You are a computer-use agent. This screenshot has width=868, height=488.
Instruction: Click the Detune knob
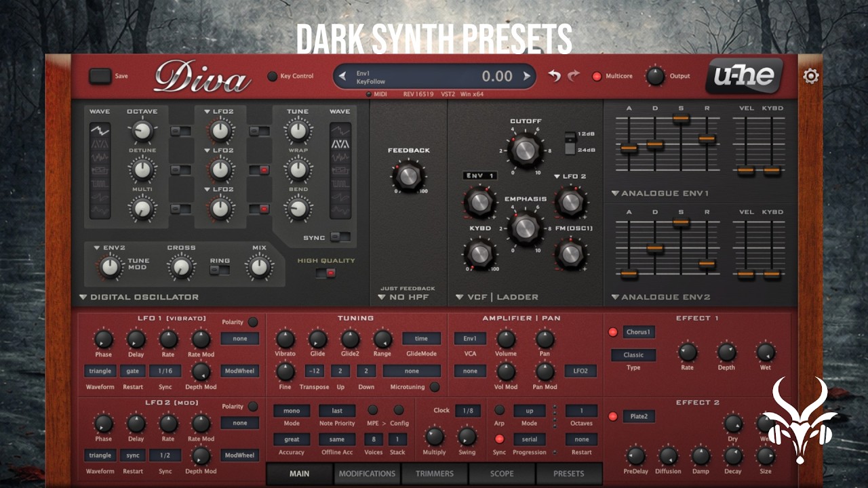pyautogui.click(x=142, y=169)
